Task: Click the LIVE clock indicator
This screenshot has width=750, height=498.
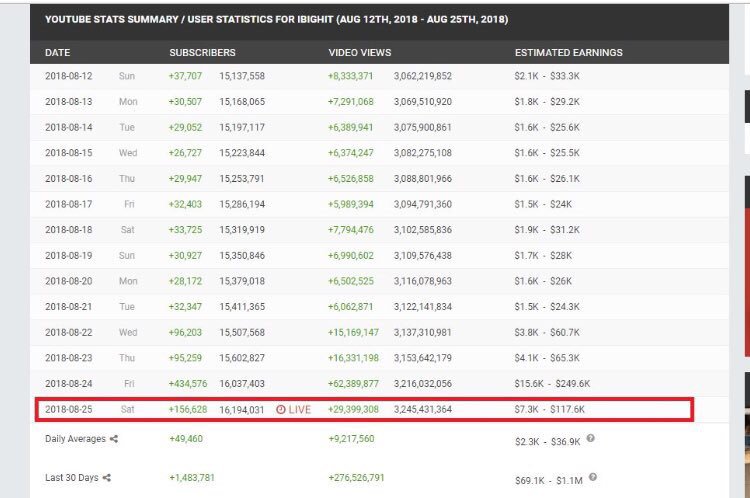Action: (293, 409)
